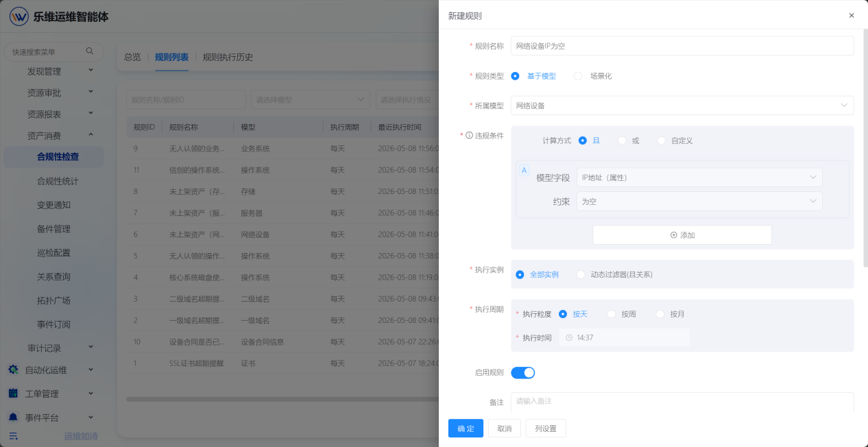Open 拓扑广场 in the sidebar
Image resolution: width=868 pixels, height=447 pixels.
[x=54, y=301]
